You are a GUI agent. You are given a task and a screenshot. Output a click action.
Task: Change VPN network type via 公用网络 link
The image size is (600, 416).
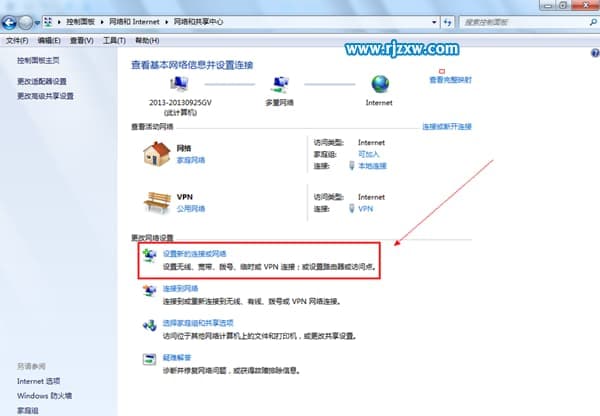tap(191, 209)
